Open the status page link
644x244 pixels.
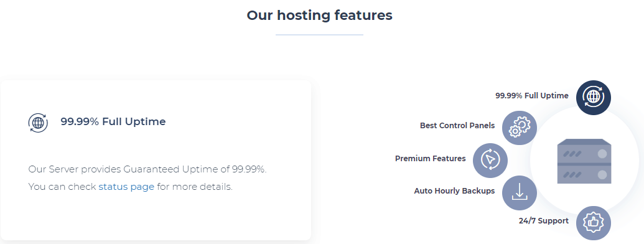click(126, 187)
